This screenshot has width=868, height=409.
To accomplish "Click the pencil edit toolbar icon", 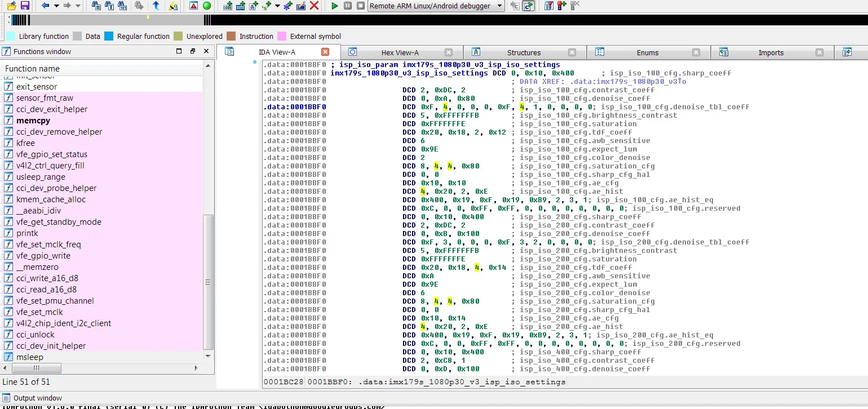I will (301, 6).
